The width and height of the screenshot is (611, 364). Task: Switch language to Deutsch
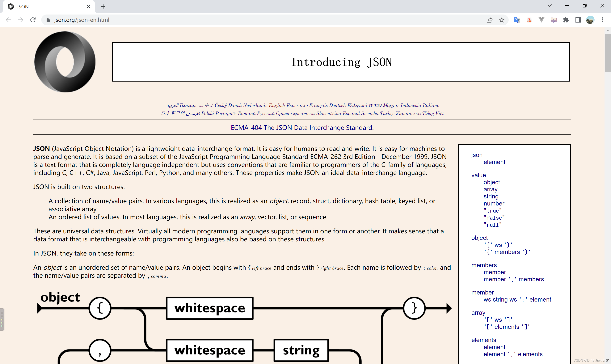[337, 105]
